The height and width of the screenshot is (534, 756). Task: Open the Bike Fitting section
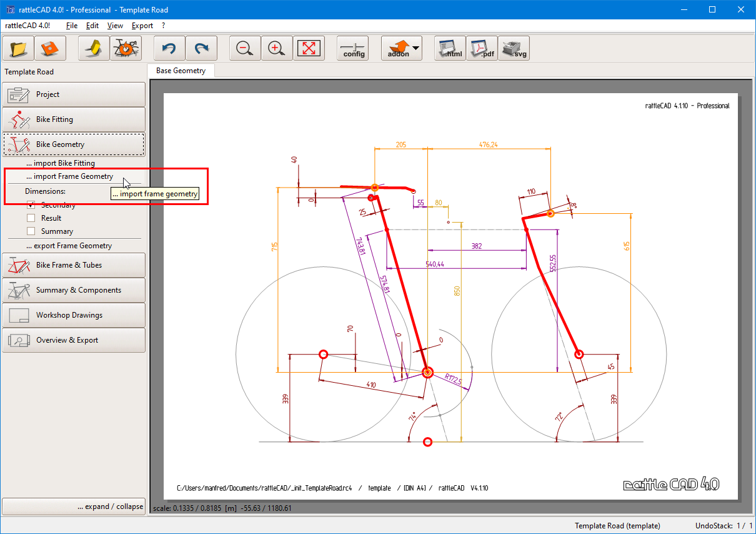click(x=74, y=119)
